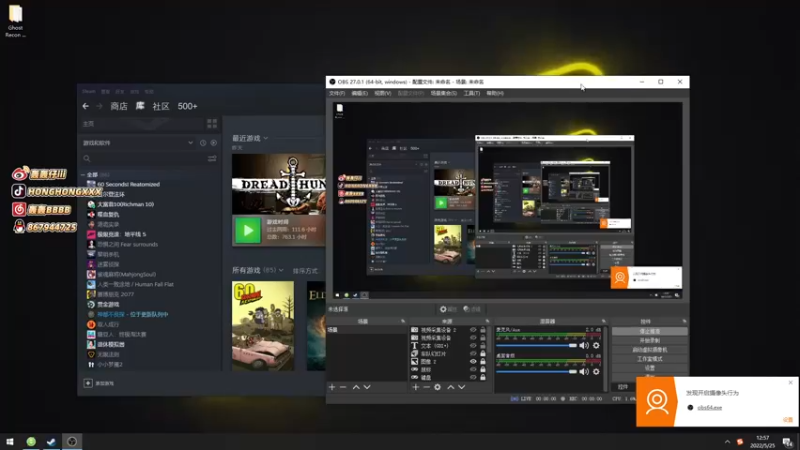The image size is (800, 450).
Task: Adjust 麦克风/Aux volume slider
Action: pos(536,345)
